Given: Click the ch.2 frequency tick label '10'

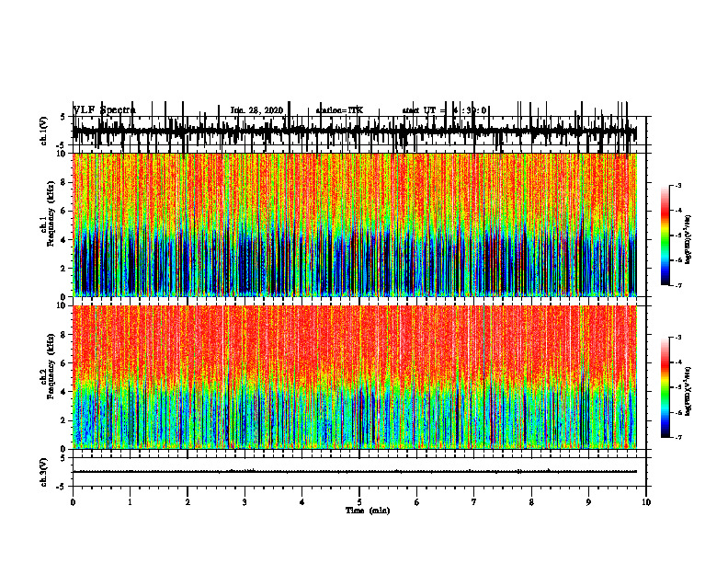Looking at the screenshot, I should point(63,305).
